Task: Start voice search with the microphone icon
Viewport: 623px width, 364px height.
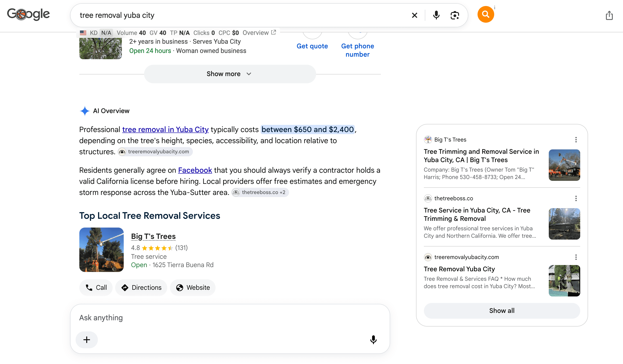Action: coord(436,15)
